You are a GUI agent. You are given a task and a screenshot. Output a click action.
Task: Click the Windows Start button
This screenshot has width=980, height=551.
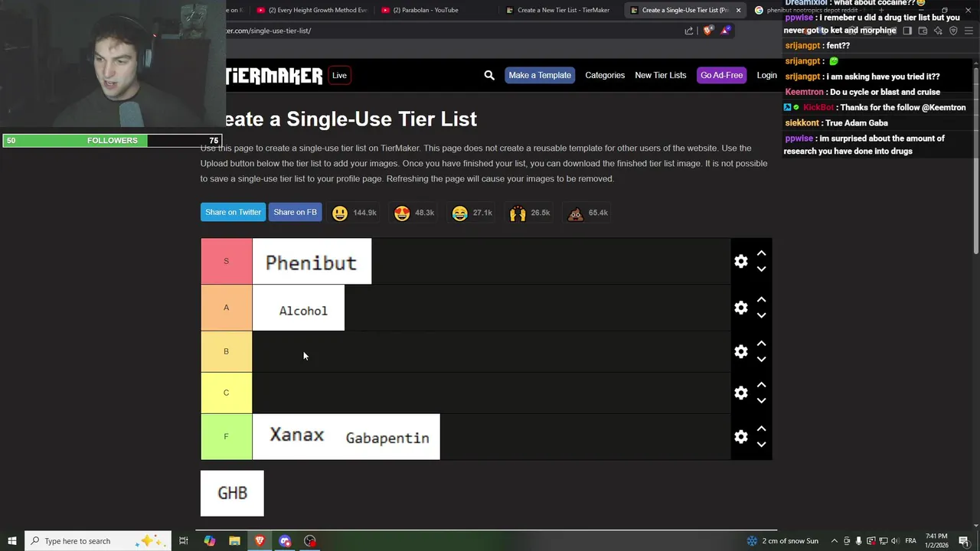pos(12,541)
